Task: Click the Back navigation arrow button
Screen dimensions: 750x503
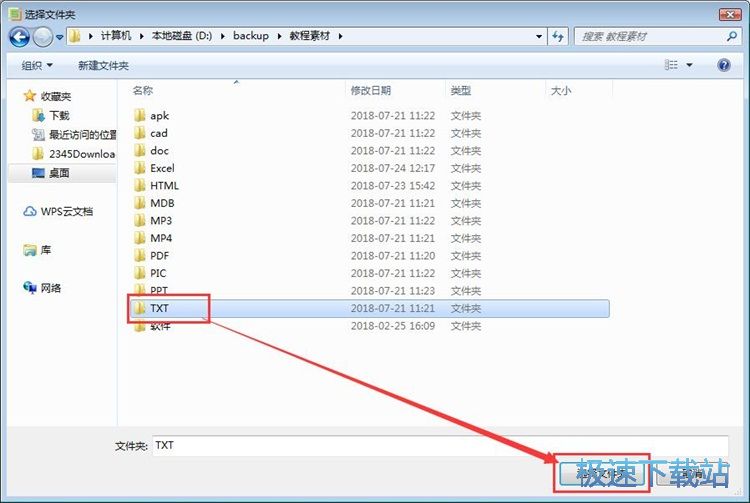Action: click(19, 37)
